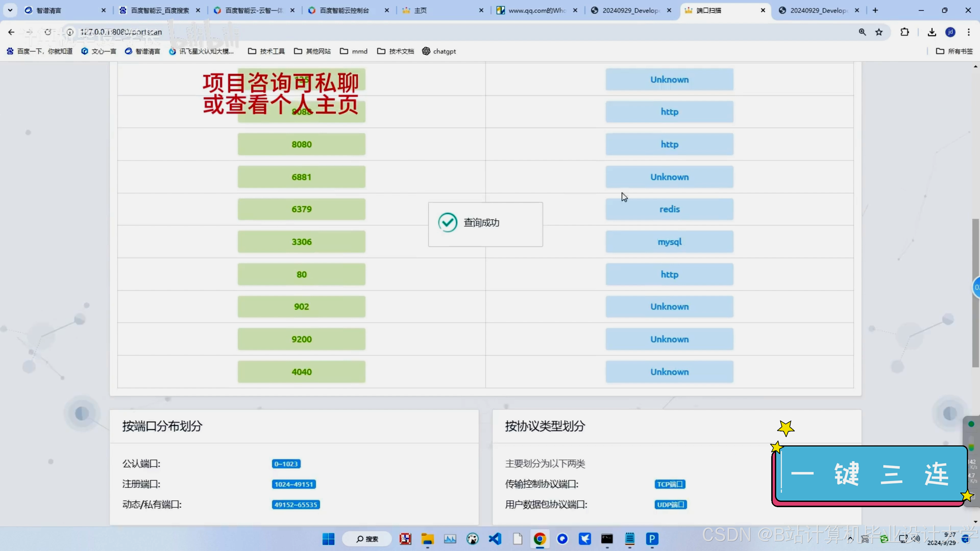Open VS Code from the taskbar
Screen dimensions: 980x551
pyautogui.click(x=495, y=539)
